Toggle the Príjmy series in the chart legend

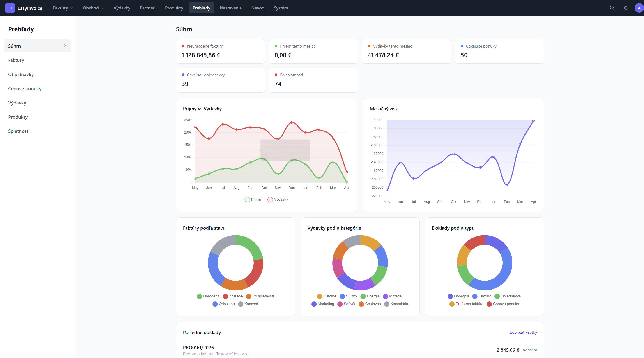(x=253, y=199)
